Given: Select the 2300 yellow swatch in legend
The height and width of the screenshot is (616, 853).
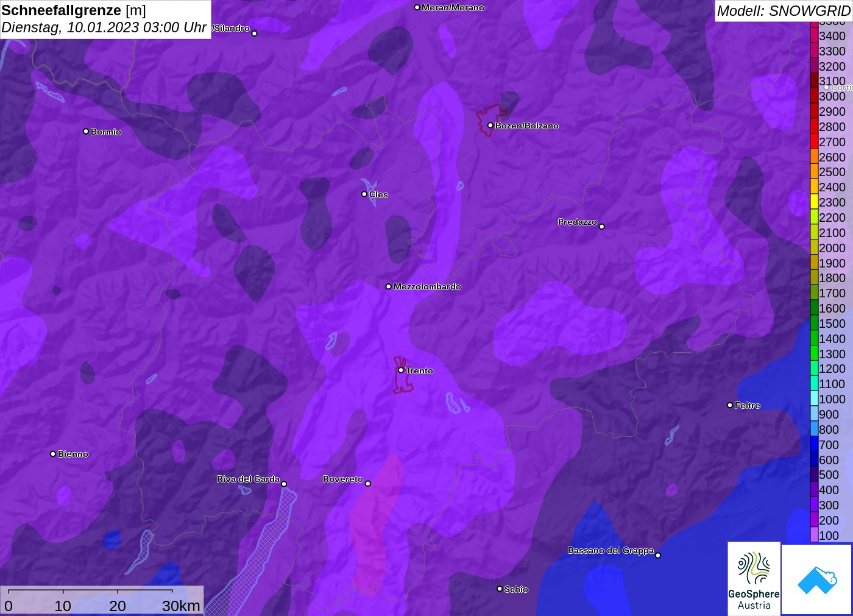Looking at the screenshot, I should pos(814,202).
